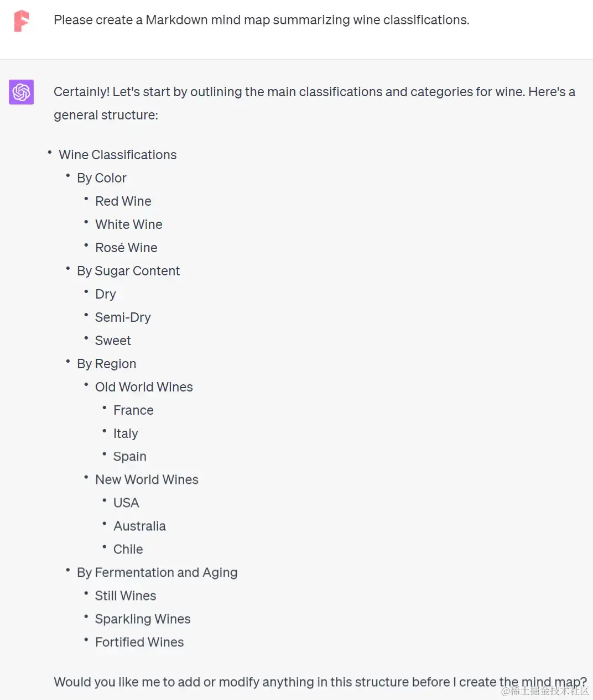
Task: Click the "Sweet" bullet entry
Action: (x=113, y=341)
